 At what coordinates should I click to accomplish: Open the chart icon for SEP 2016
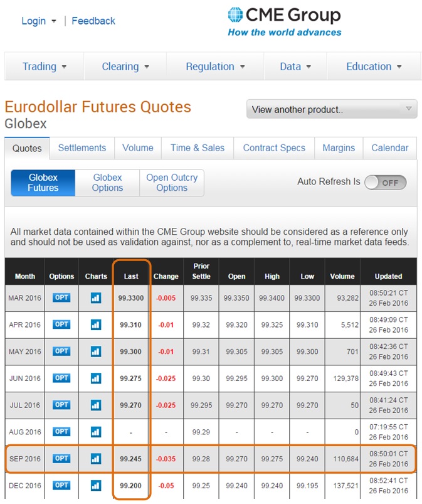[96, 459]
